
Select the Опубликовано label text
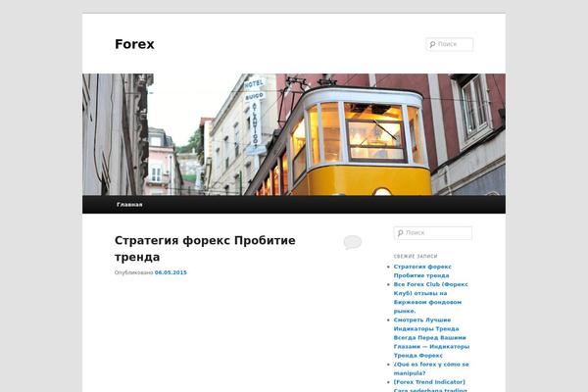coord(134,272)
